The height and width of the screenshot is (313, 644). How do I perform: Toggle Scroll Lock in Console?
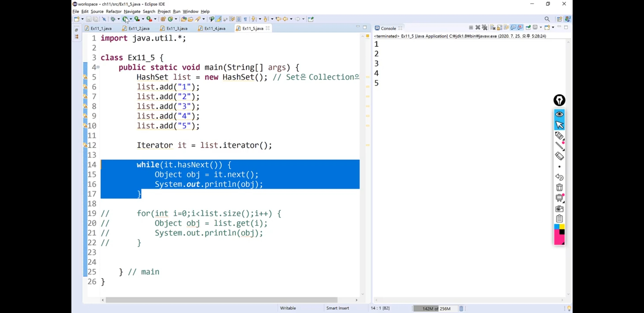(x=500, y=28)
